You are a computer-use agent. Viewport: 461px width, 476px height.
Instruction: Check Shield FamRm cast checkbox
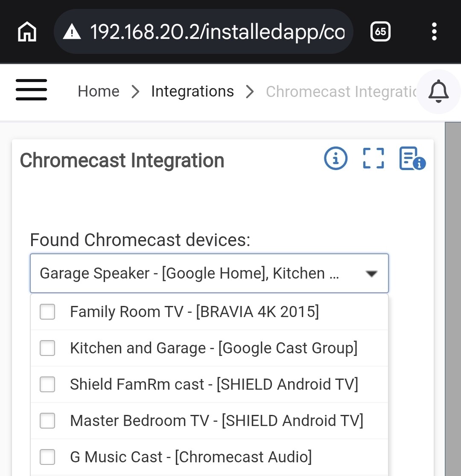[47, 384]
